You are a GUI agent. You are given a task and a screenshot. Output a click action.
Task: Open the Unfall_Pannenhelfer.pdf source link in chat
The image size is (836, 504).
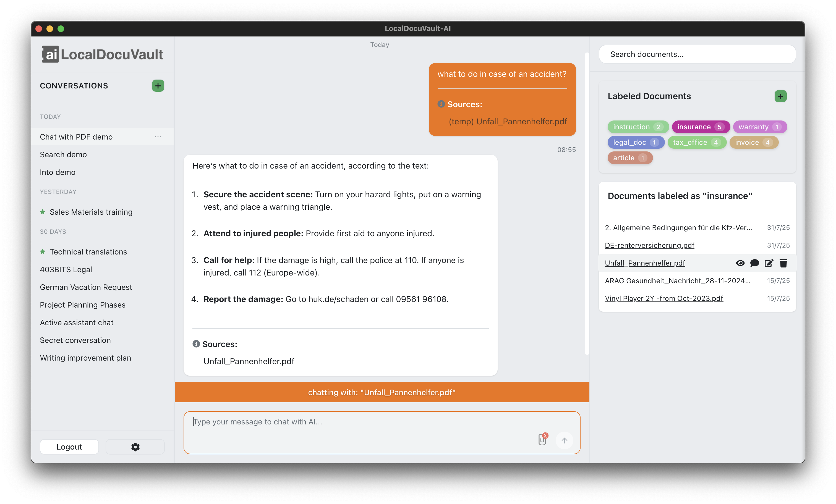pyautogui.click(x=249, y=361)
